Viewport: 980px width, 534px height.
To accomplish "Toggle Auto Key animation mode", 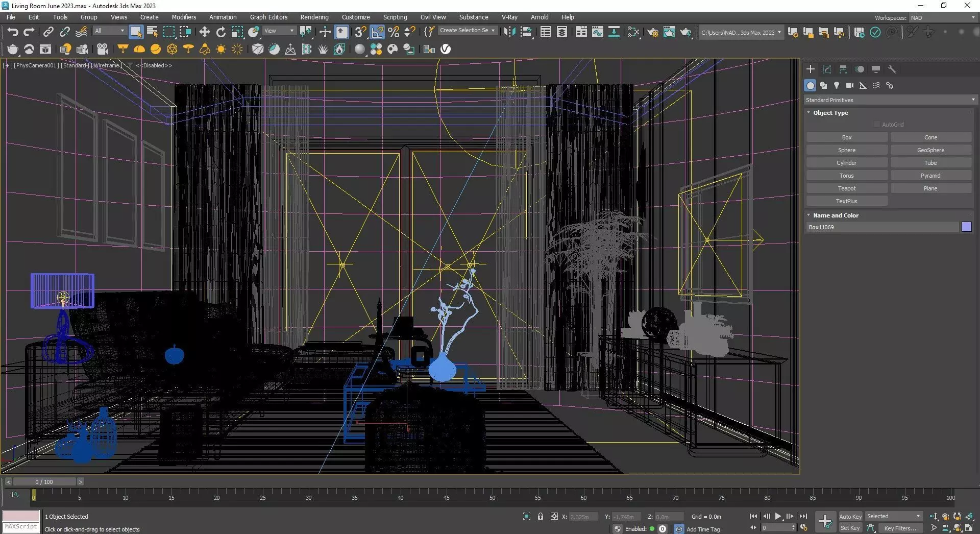I will click(x=850, y=517).
